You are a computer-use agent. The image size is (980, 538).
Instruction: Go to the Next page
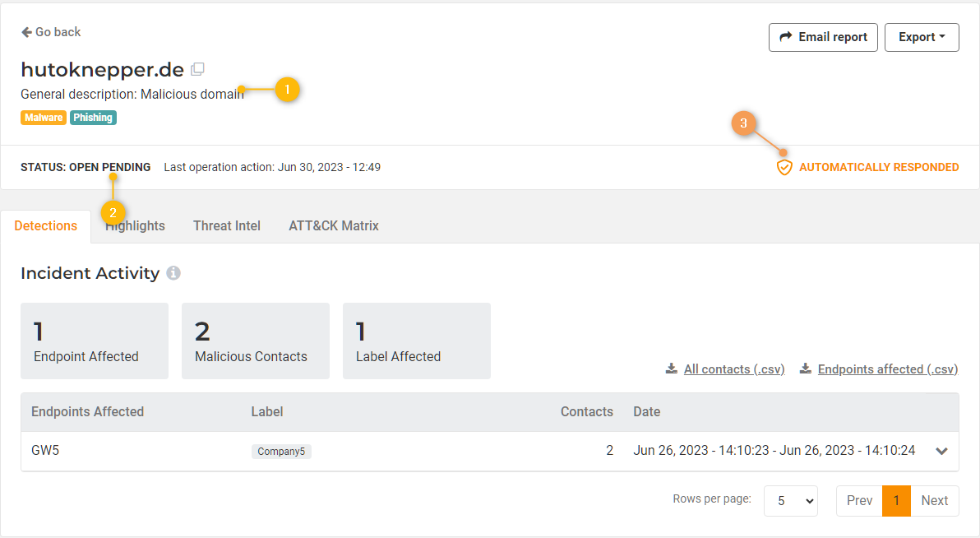click(934, 500)
